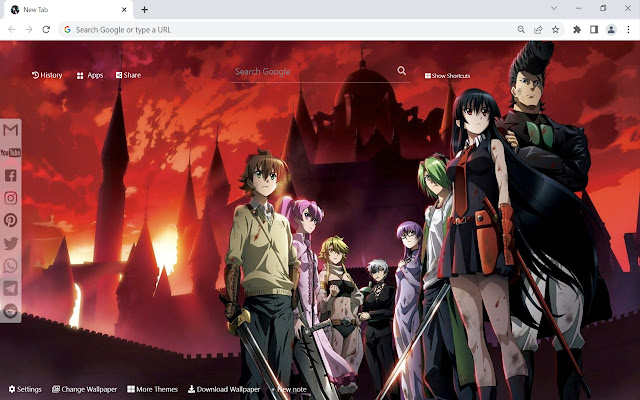Toggle the browser side panel

594,29
